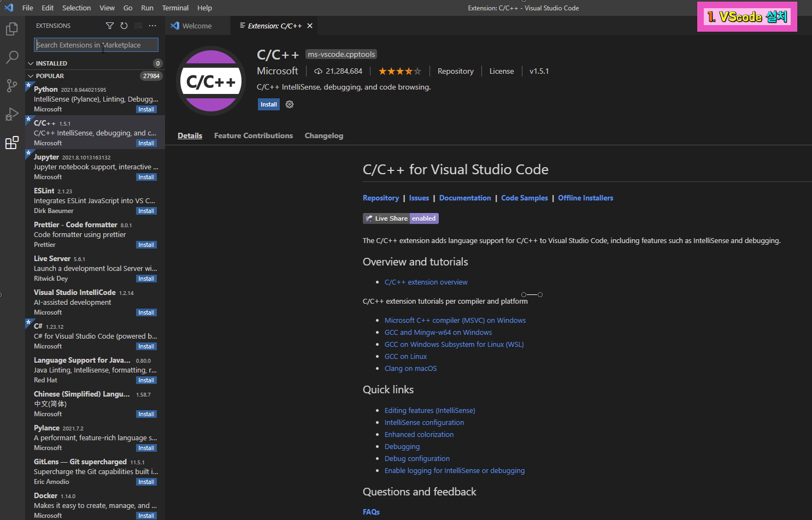Open the Search view in activity bar
Screen dimensions: 812x520
12,57
